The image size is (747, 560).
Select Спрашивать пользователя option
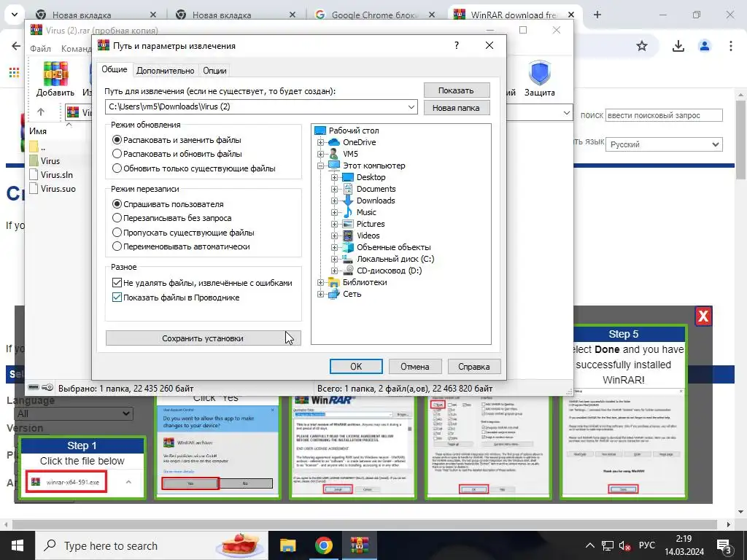coord(169,204)
